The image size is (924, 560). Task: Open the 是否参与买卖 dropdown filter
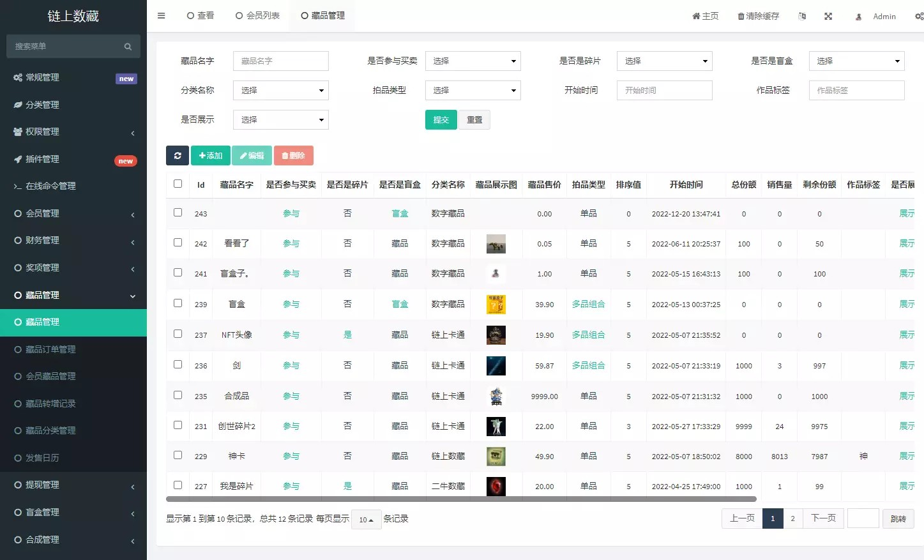click(473, 61)
